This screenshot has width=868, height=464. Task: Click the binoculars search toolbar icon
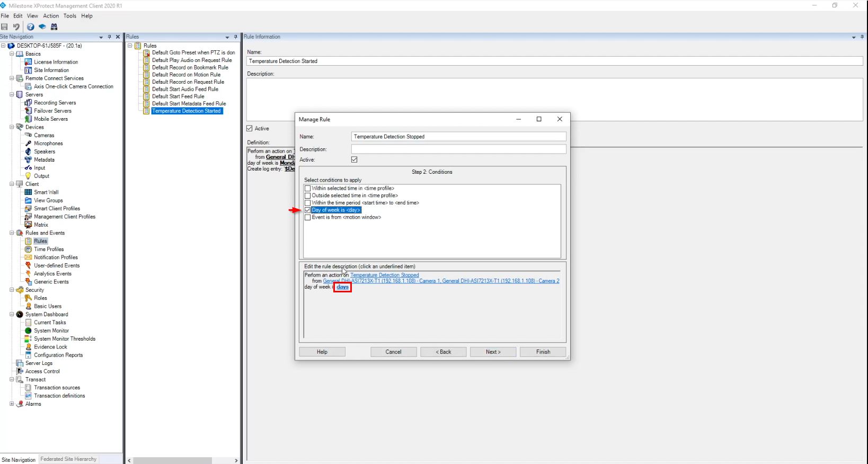tap(54, 26)
